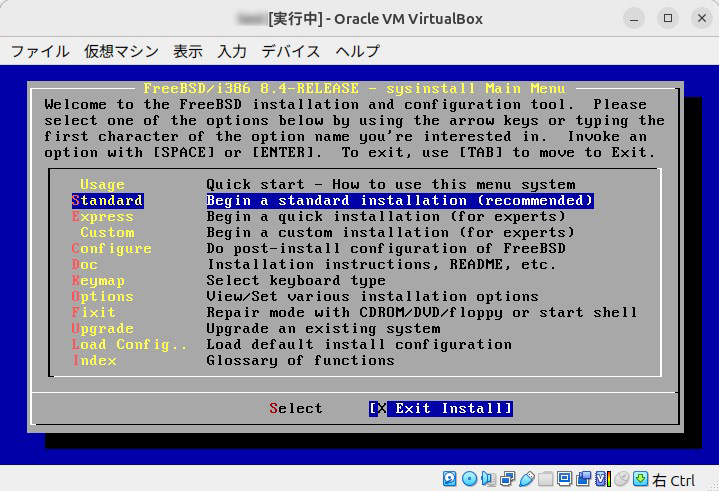Click 'View/Set various installation options' text
This screenshot has height=491, width=719.
pyautogui.click(x=372, y=297)
